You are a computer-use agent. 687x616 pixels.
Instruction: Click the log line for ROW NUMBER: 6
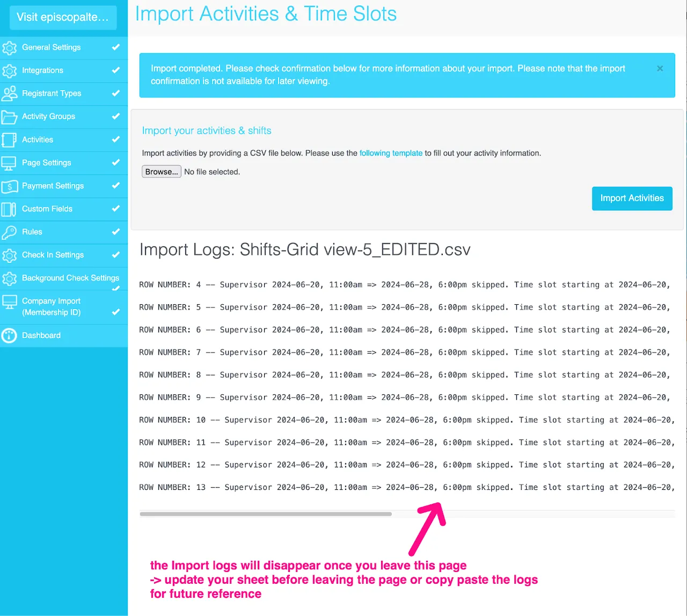[x=406, y=330]
